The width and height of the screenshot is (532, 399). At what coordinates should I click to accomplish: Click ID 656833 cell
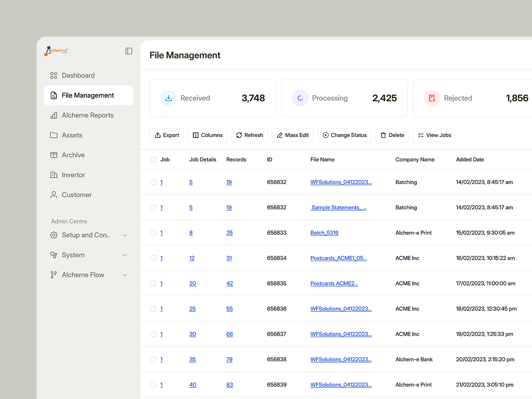[x=277, y=233]
